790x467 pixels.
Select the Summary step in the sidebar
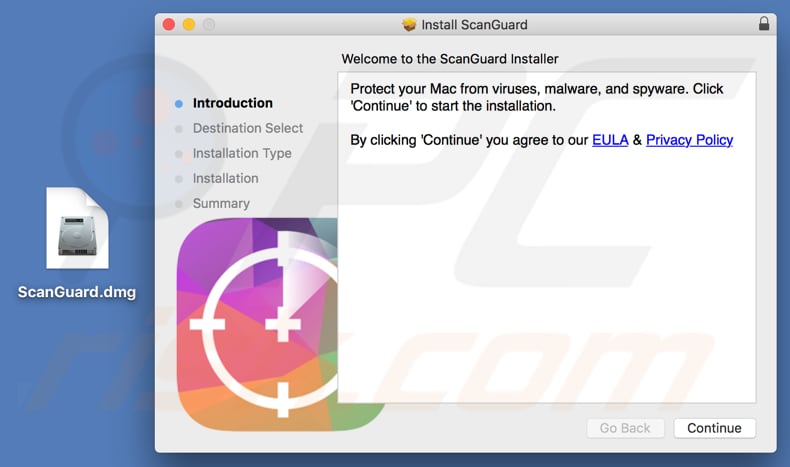(221, 204)
